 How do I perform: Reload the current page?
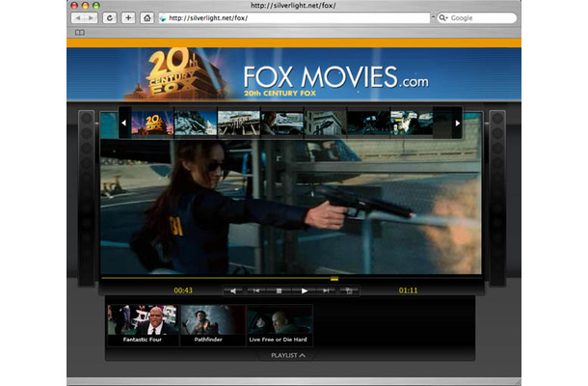(x=110, y=18)
